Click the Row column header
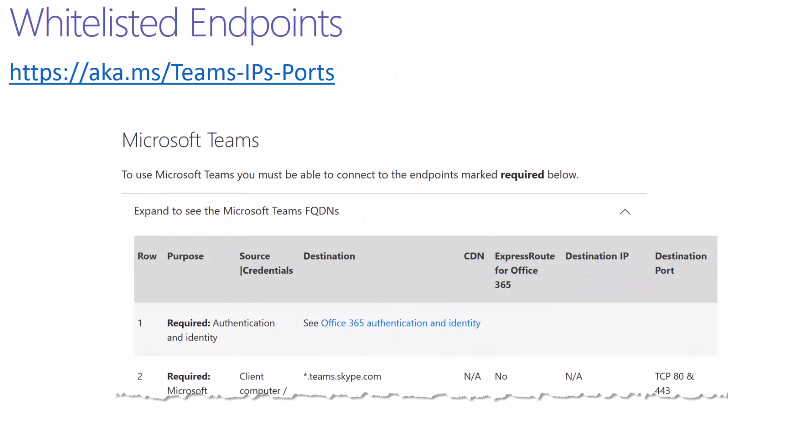This screenshot has height=434, width=793. (147, 256)
